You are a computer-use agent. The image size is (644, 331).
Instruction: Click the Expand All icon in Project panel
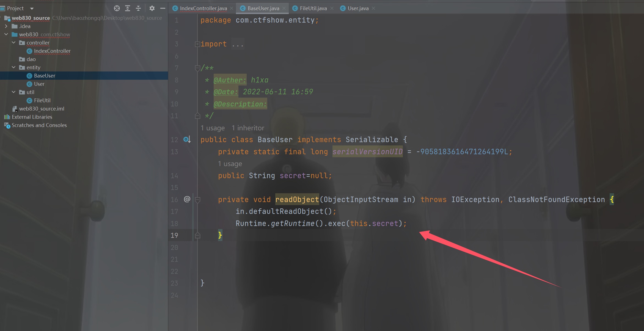(x=128, y=8)
